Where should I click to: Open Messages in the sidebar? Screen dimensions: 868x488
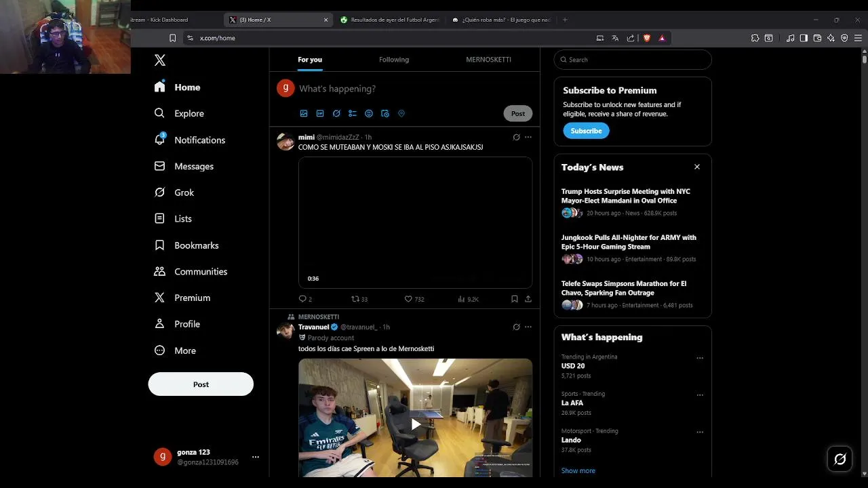point(184,166)
